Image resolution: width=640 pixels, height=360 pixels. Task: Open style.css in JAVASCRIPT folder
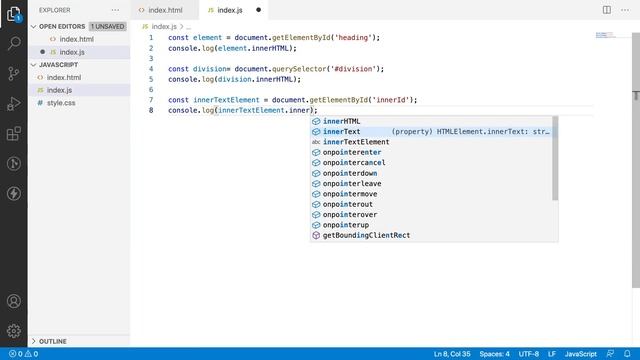point(80,103)
